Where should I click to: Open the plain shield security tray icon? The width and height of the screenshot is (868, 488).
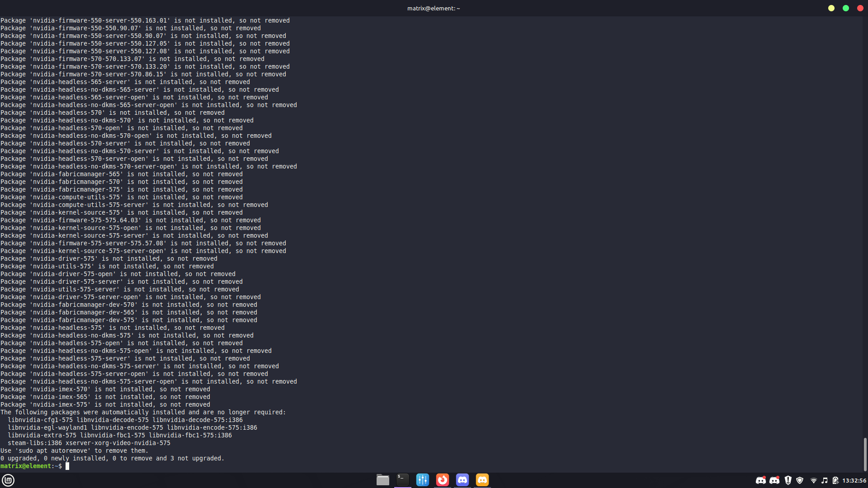800,480
